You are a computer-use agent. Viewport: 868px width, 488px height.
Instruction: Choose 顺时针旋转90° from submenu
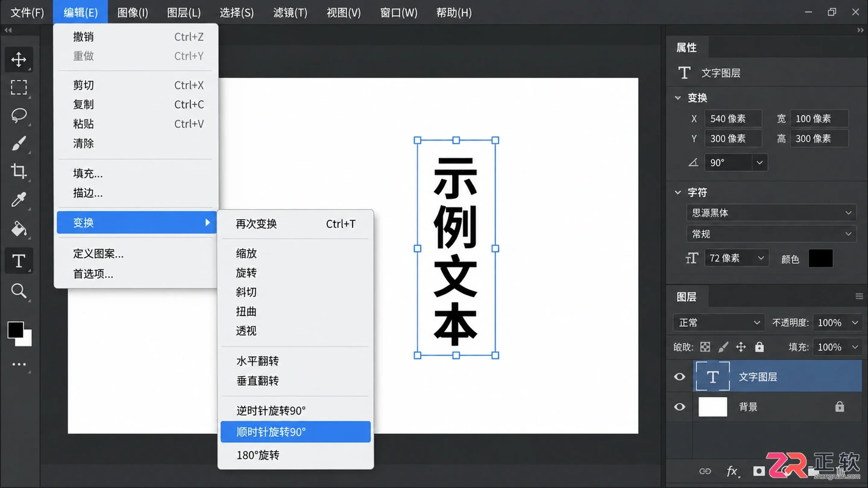[x=295, y=432]
